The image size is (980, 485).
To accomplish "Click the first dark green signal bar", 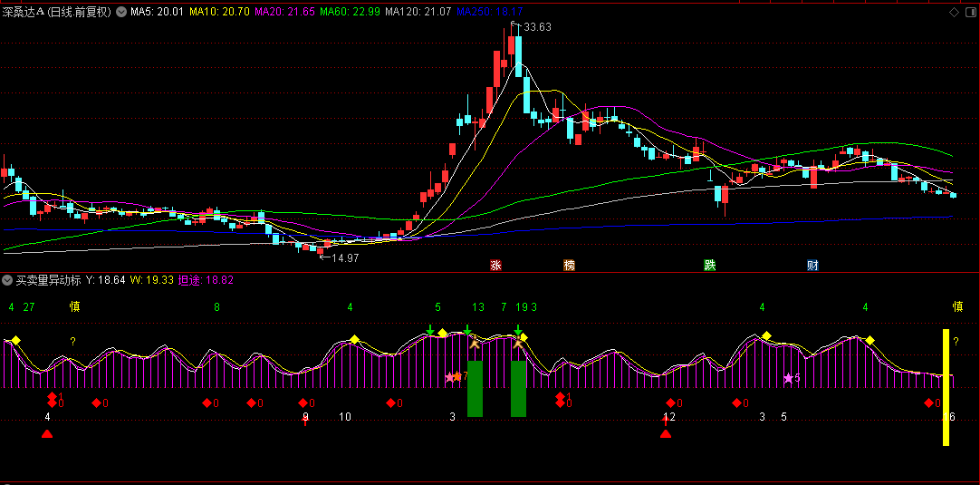I will 475,389.
